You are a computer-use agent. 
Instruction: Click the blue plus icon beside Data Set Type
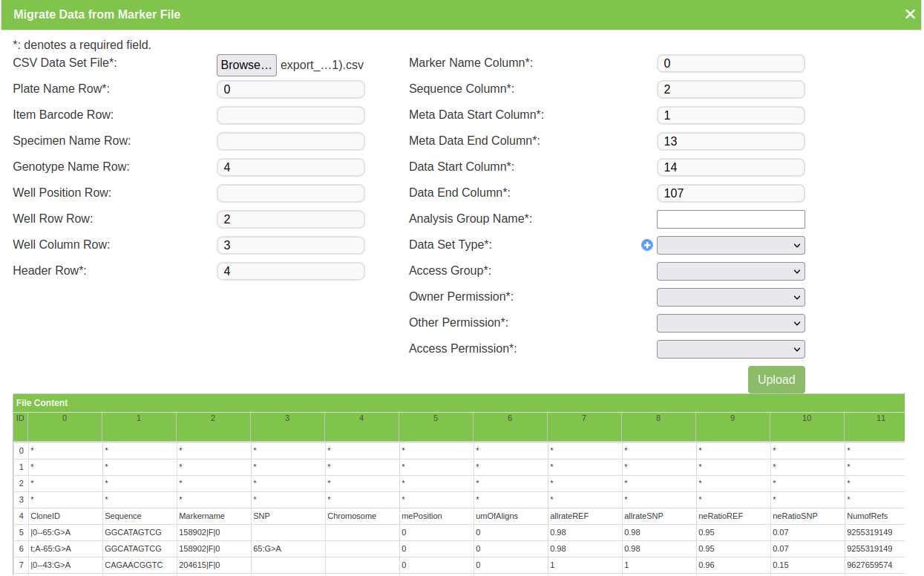(647, 245)
